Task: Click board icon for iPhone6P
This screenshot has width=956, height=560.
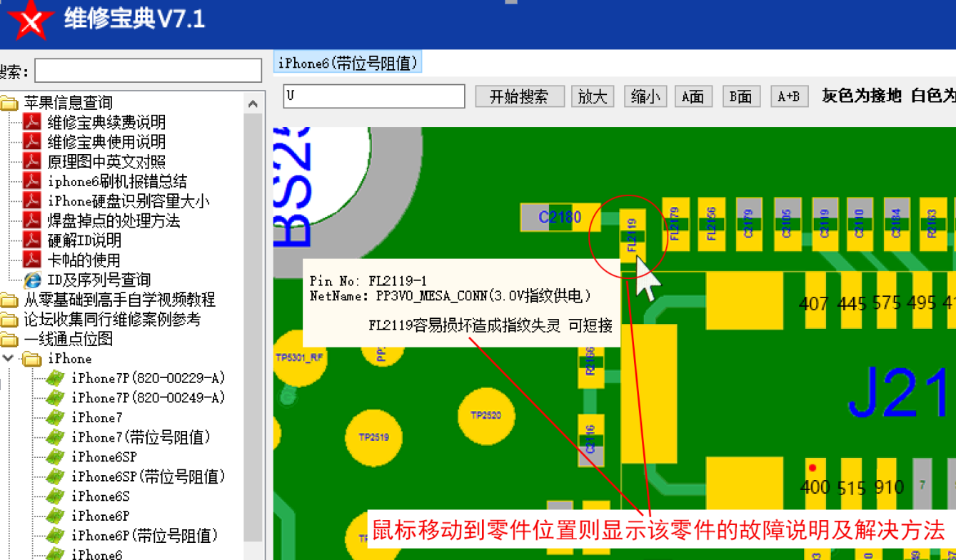Action: pos(56,516)
